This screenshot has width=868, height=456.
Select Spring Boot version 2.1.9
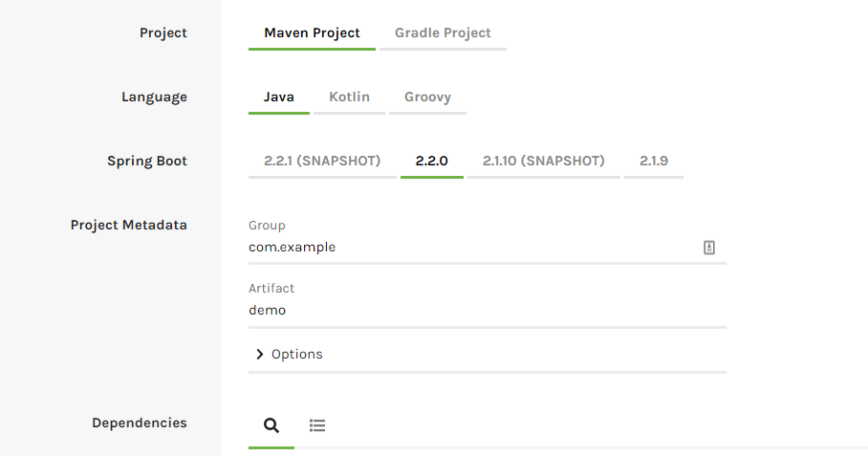(654, 162)
